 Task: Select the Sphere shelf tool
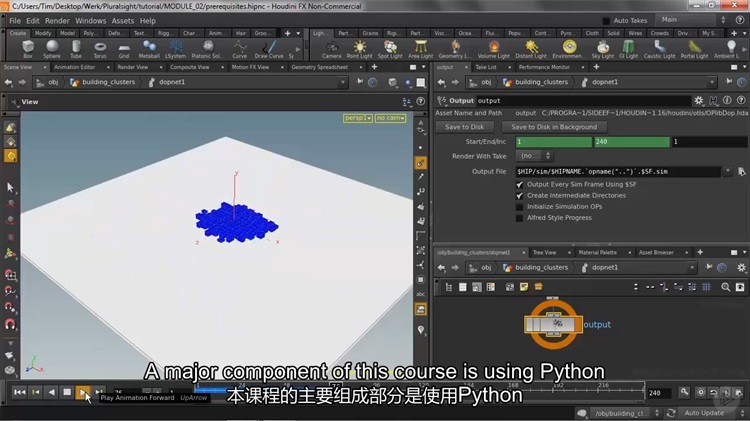[52, 49]
